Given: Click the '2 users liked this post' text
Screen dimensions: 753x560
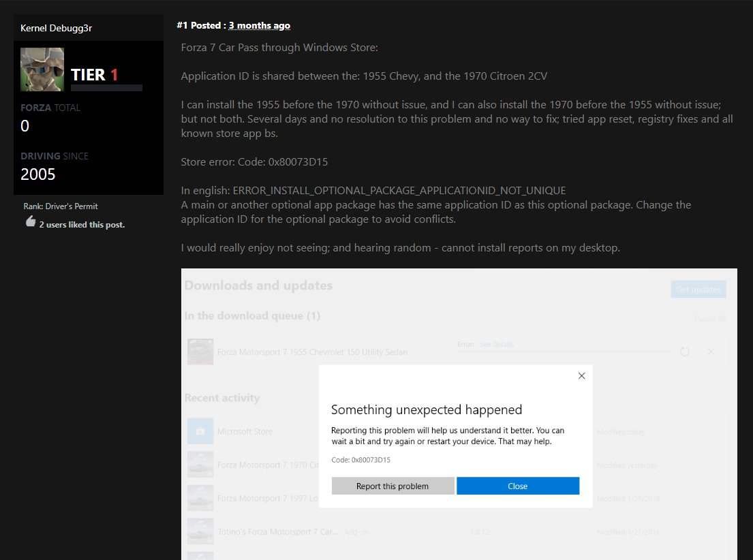Looking at the screenshot, I should [x=82, y=225].
